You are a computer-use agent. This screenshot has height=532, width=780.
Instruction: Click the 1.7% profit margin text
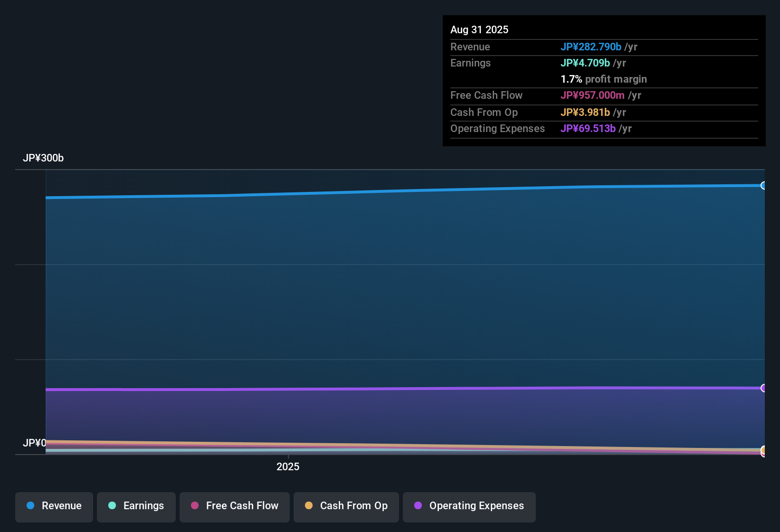coord(604,79)
